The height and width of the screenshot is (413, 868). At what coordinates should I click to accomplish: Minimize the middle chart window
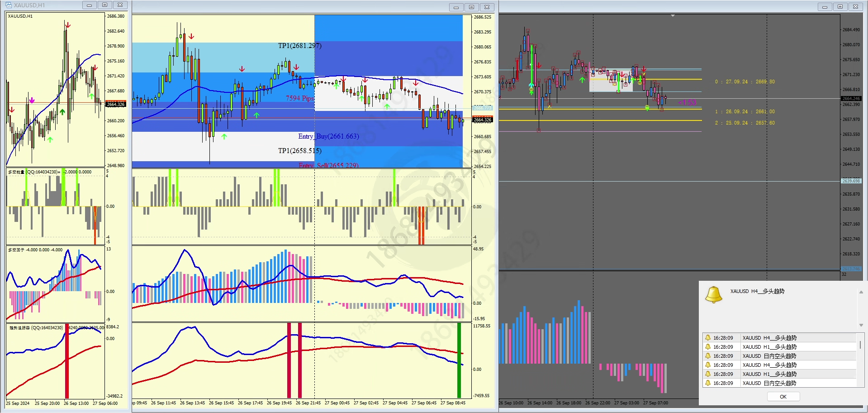coord(456,7)
